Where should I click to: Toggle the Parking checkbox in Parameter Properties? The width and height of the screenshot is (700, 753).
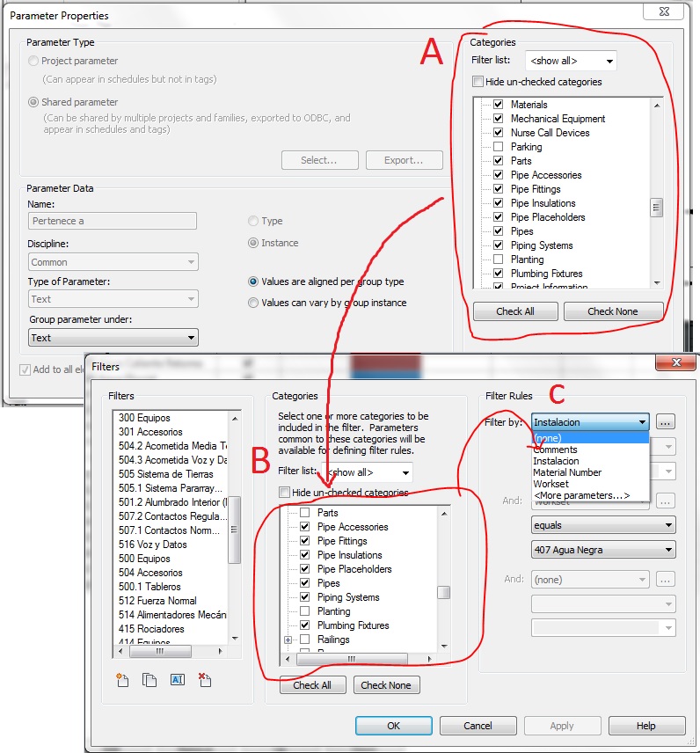click(x=499, y=147)
